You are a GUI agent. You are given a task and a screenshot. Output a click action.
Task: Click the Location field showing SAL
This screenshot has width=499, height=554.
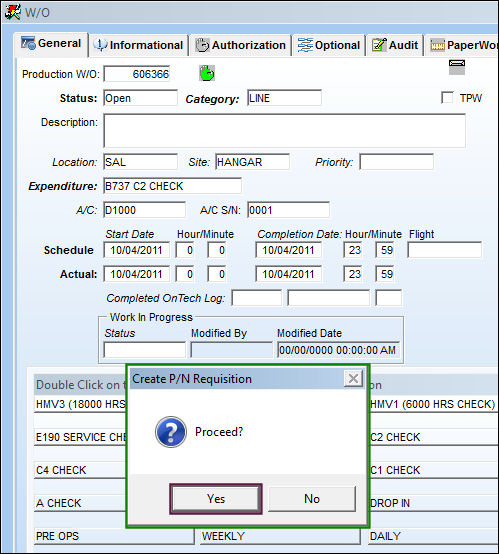coord(140,162)
